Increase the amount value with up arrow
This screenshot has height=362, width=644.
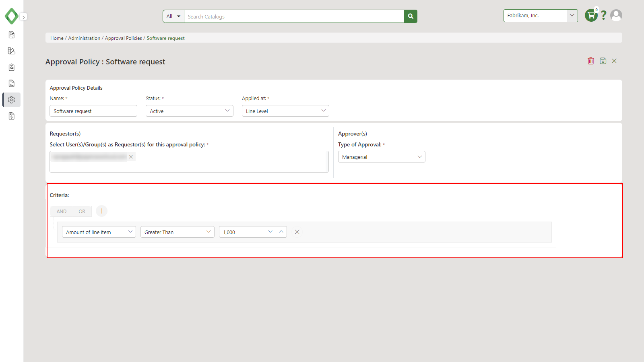281,232
